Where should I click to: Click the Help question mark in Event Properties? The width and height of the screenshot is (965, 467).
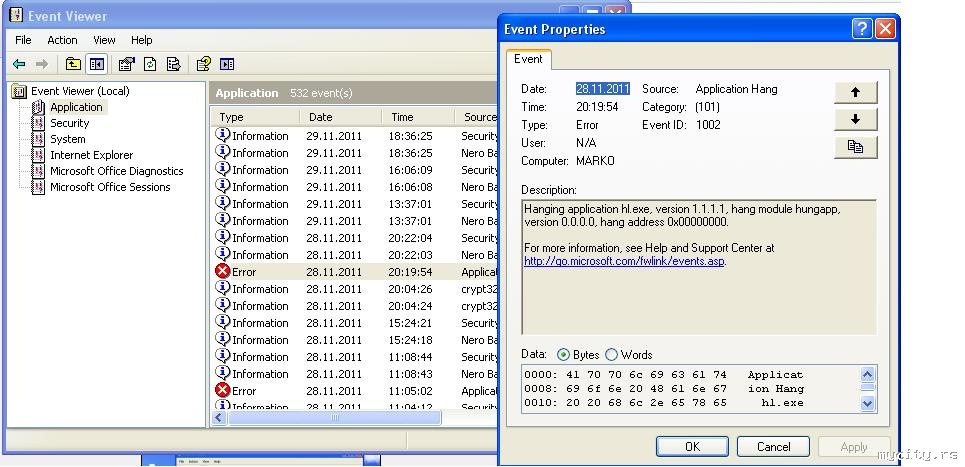coord(862,29)
